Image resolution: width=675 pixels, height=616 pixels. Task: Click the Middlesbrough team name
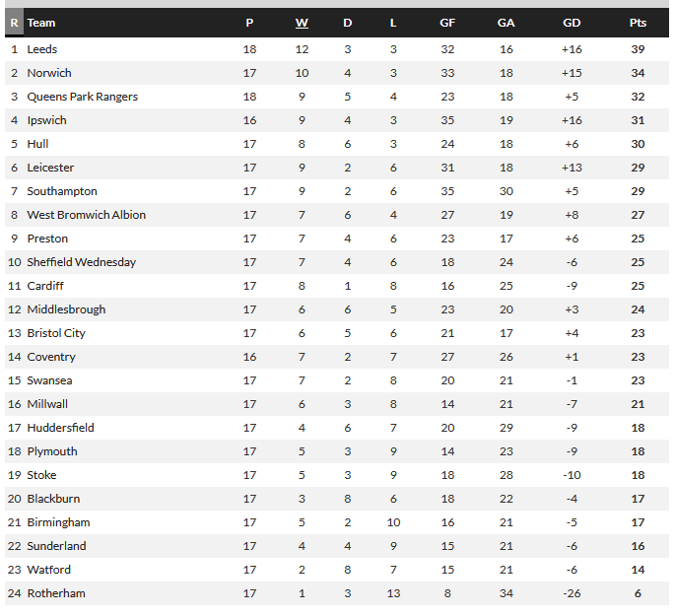tap(66, 309)
